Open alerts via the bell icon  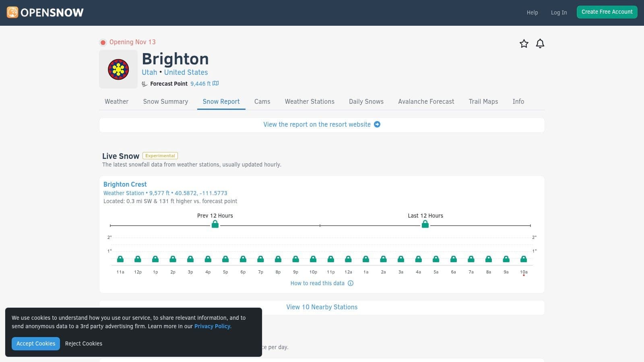[x=540, y=44]
